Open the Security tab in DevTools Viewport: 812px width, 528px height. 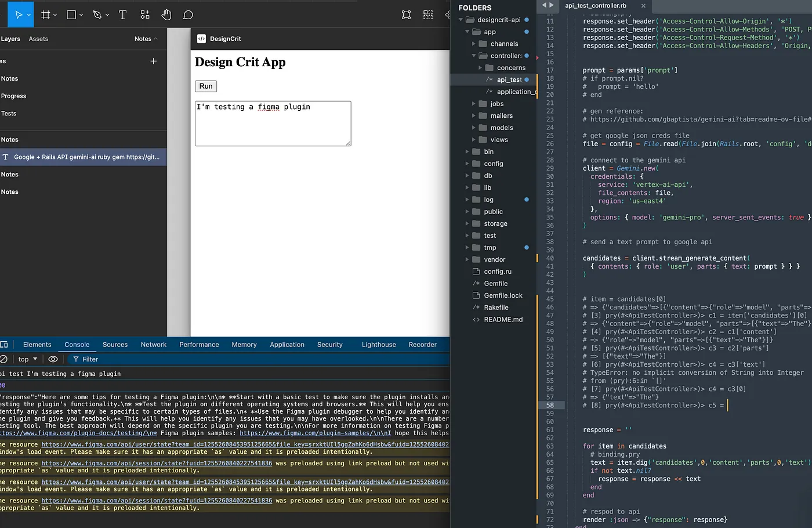click(x=330, y=345)
